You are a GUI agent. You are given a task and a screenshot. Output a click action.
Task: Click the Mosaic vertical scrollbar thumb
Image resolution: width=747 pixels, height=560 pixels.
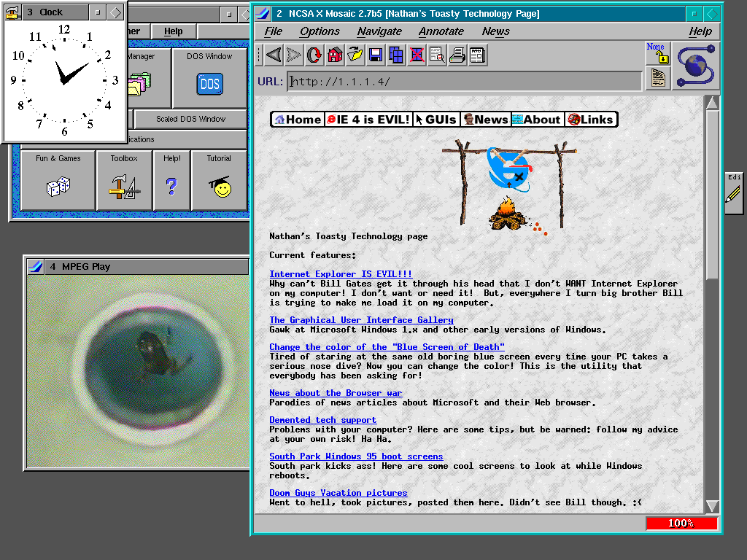(x=712, y=195)
